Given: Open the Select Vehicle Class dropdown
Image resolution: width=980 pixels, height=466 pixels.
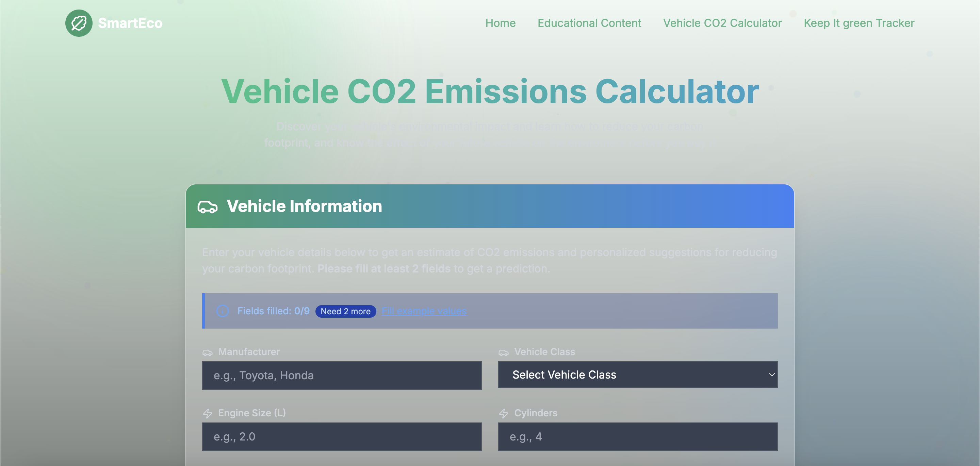Looking at the screenshot, I should point(637,375).
